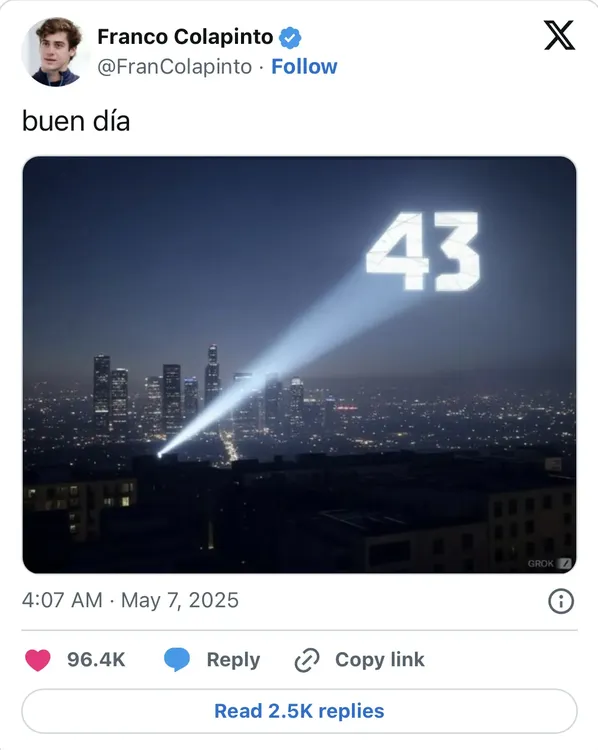Viewport: 598px width, 750px height.
Task: Click the tweet text buen día
Action: coord(76,121)
